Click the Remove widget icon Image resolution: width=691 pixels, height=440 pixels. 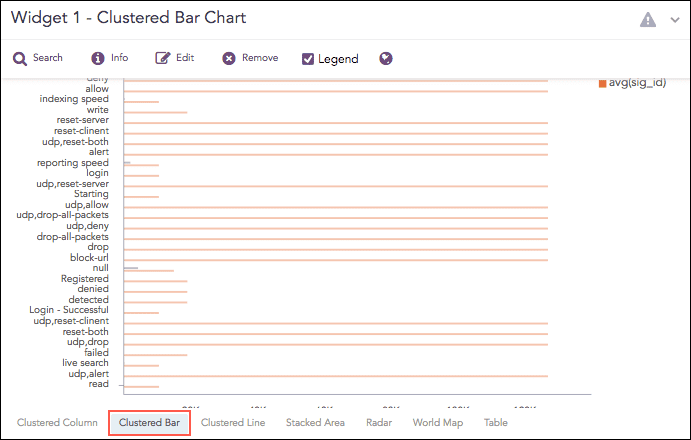pos(229,59)
